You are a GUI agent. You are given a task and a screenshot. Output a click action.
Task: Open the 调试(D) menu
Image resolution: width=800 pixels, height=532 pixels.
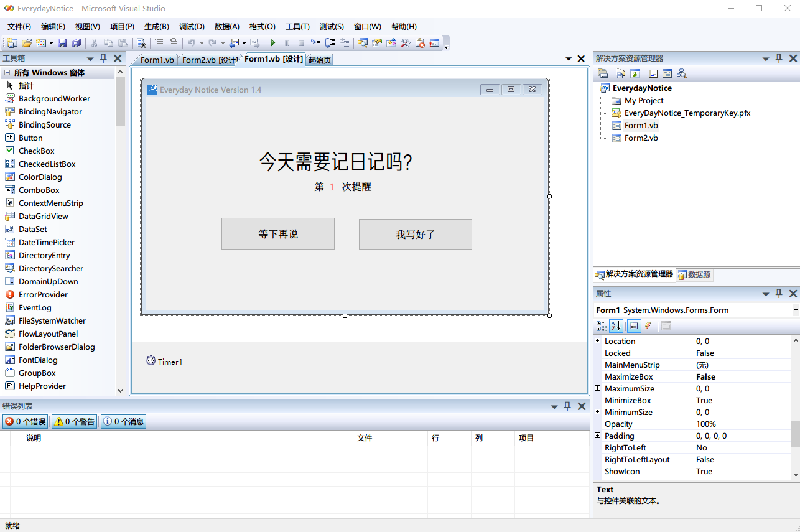[x=192, y=27]
